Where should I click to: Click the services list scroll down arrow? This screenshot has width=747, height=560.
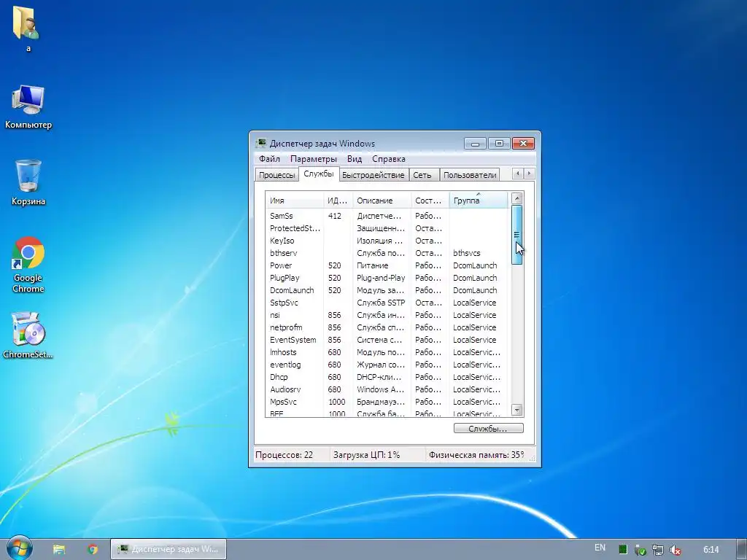pyautogui.click(x=517, y=410)
